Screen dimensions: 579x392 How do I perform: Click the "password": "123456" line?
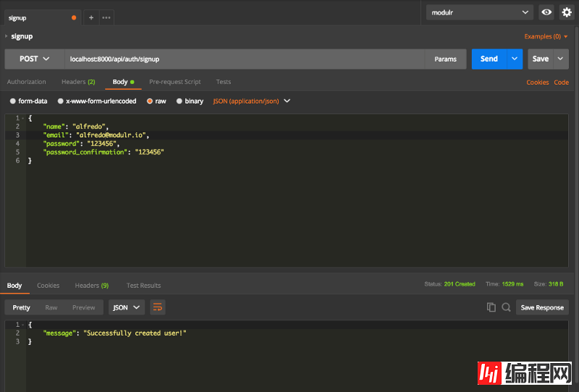[x=81, y=144]
